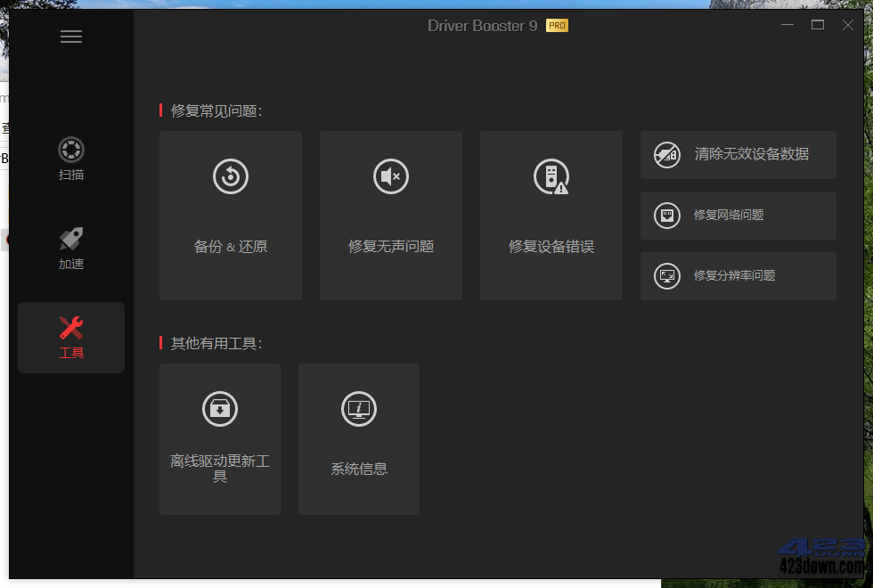Click the 清除无效设备数据 icon
Screen dimensions: 873x588
point(667,154)
